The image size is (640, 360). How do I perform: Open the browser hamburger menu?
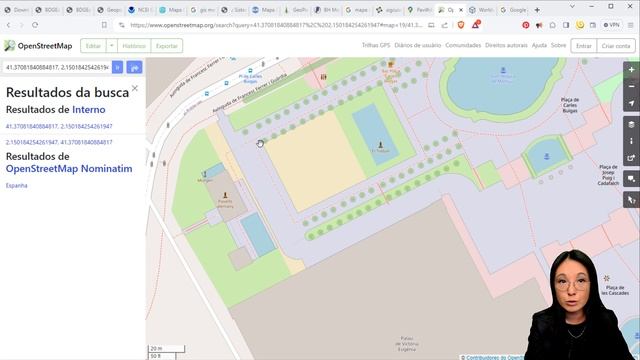631,25
